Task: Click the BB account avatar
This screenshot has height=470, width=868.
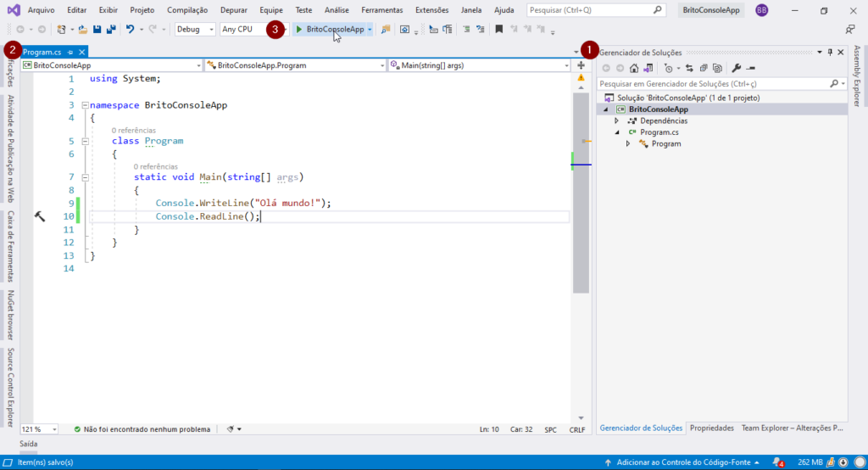Action: [762, 10]
